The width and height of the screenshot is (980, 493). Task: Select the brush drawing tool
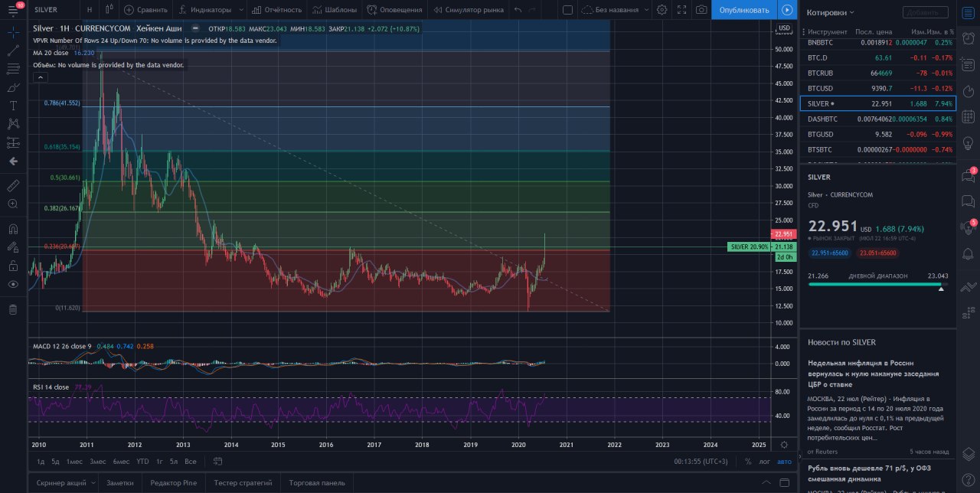click(x=13, y=87)
